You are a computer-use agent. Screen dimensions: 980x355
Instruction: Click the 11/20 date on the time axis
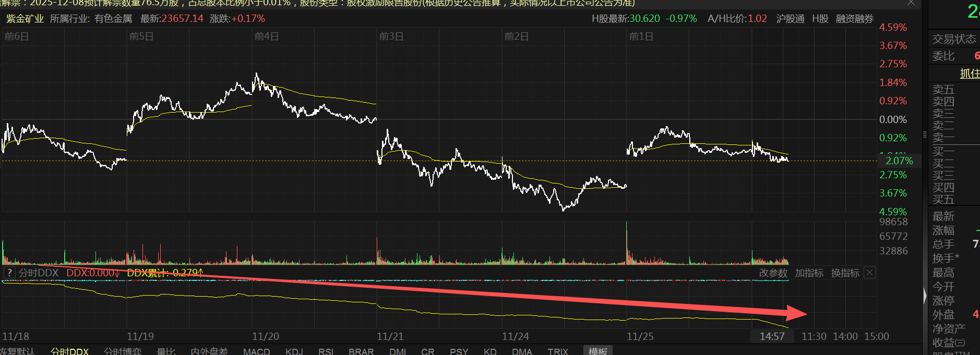266,336
